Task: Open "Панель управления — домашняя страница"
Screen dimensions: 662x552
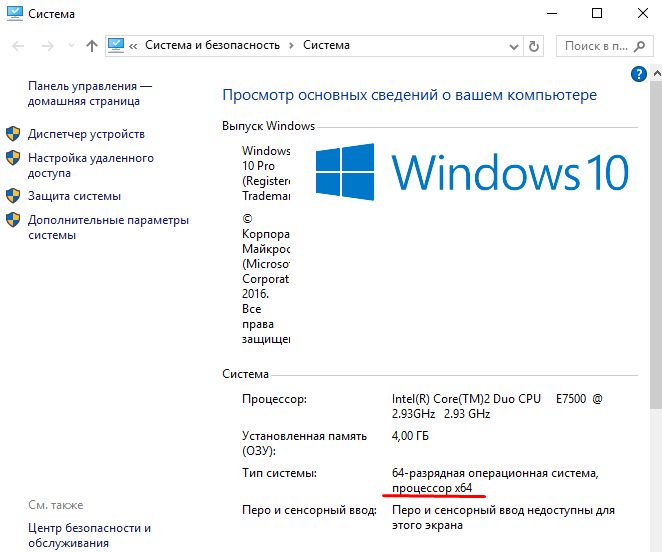Action: [90, 93]
